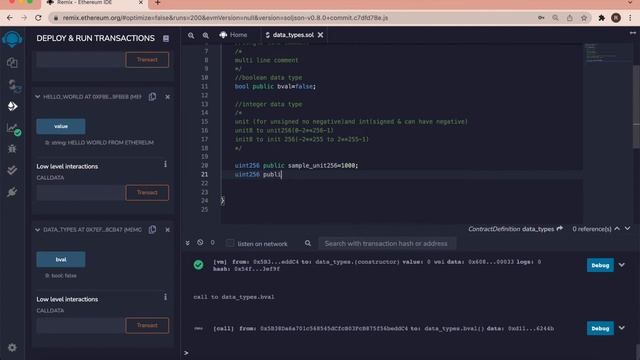The height and width of the screenshot is (360, 640).
Task: Click line 21 'uint256 publi' code
Action: (x=258, y=174)
